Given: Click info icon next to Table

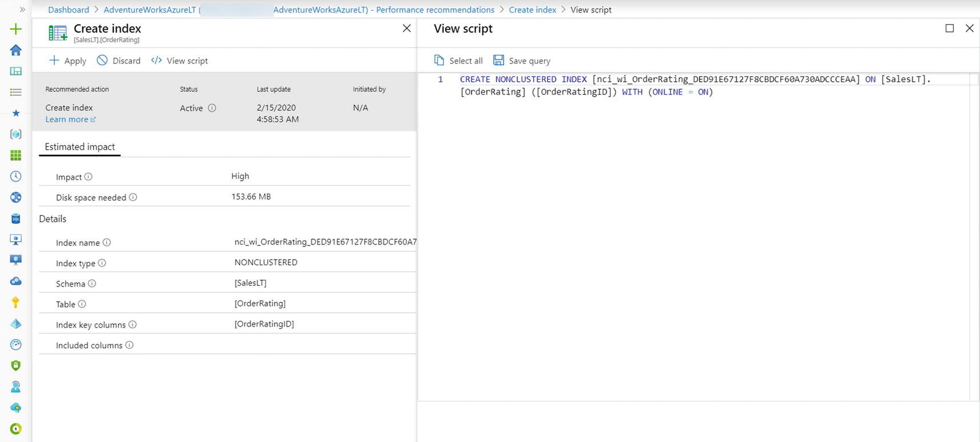Looking at the screenshot, I should [x=82, y=304].
